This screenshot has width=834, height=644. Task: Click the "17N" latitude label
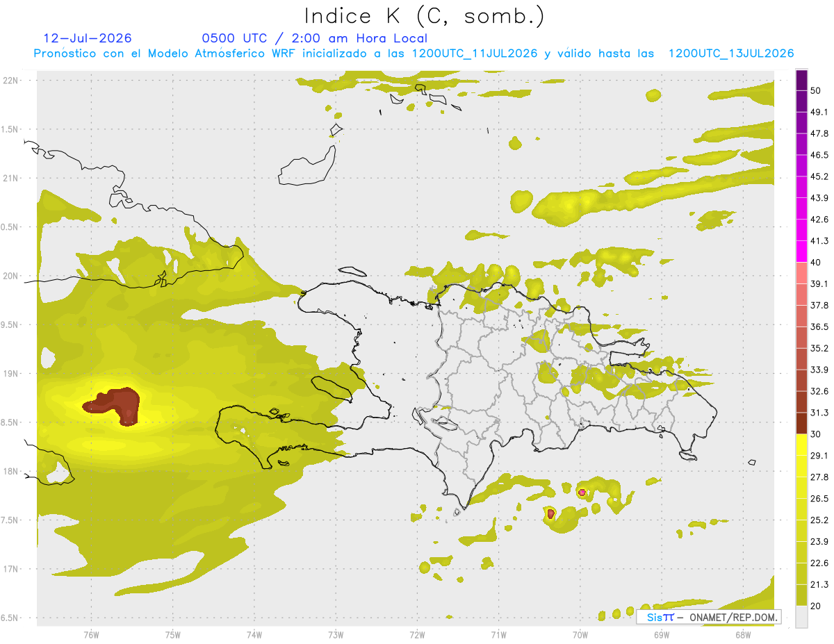[x=11, y=569]
